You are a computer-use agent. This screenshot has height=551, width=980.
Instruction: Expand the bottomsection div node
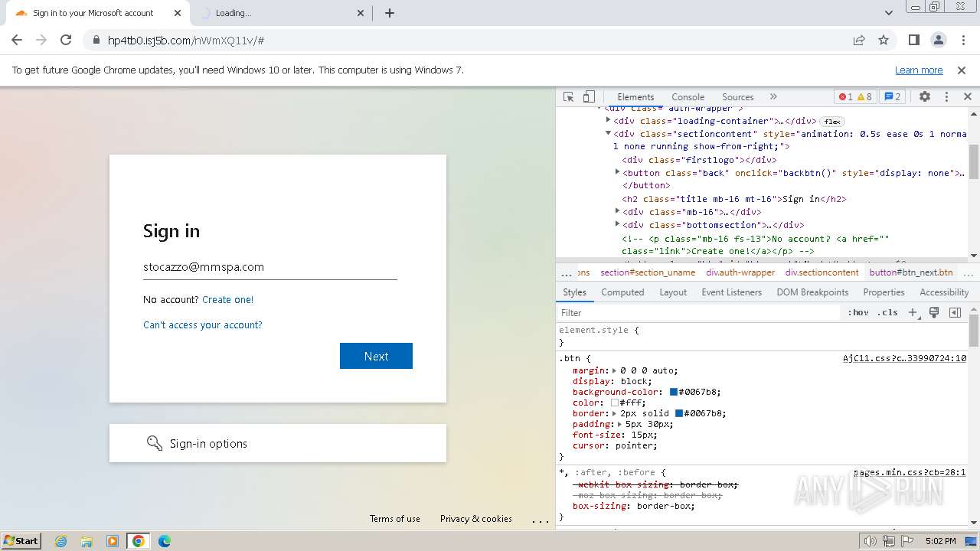point(618,224)
